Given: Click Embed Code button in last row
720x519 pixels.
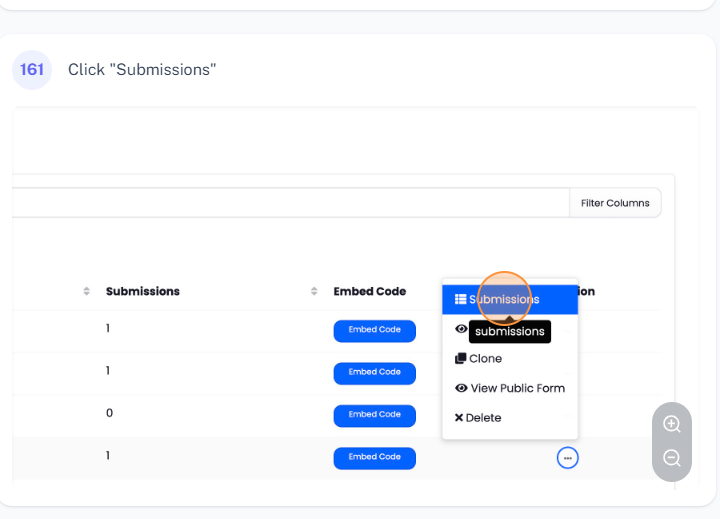Looking at the screenshot, I should point(374,457).
